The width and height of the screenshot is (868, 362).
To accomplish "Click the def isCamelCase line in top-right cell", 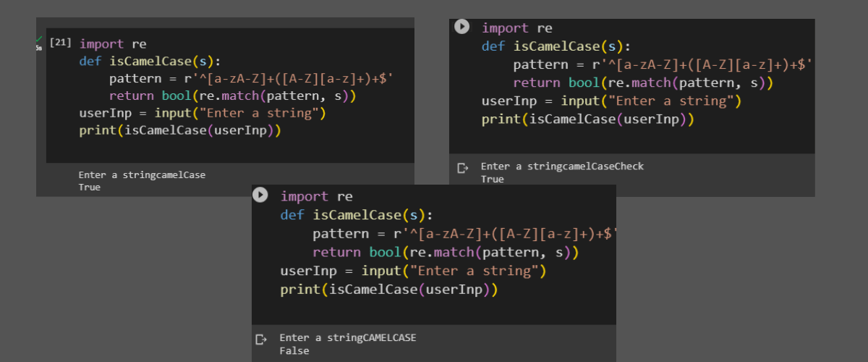I will pos(556,46).
